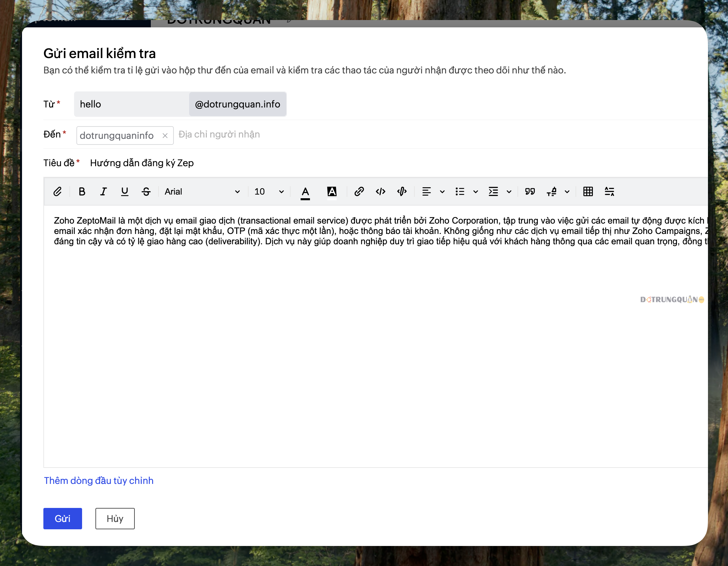This screenshot has width=728, height=566.
Task: Toggle strikethrough formatting
Action: click(x=146, y=192)
